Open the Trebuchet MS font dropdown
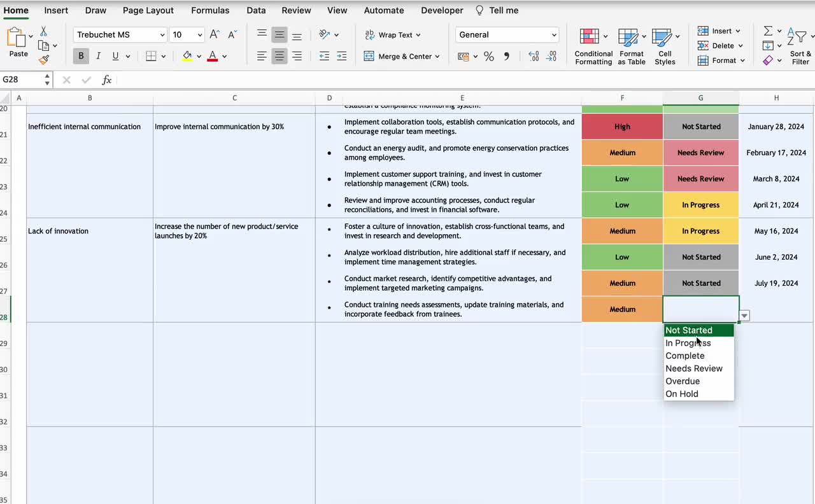 (164, 34)
